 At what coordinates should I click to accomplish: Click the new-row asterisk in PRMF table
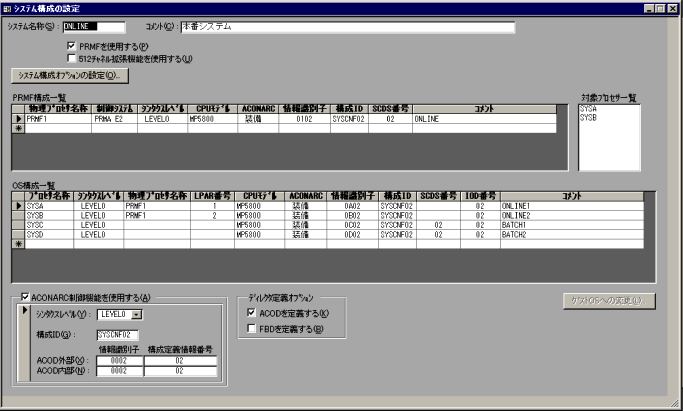point(16,127)
